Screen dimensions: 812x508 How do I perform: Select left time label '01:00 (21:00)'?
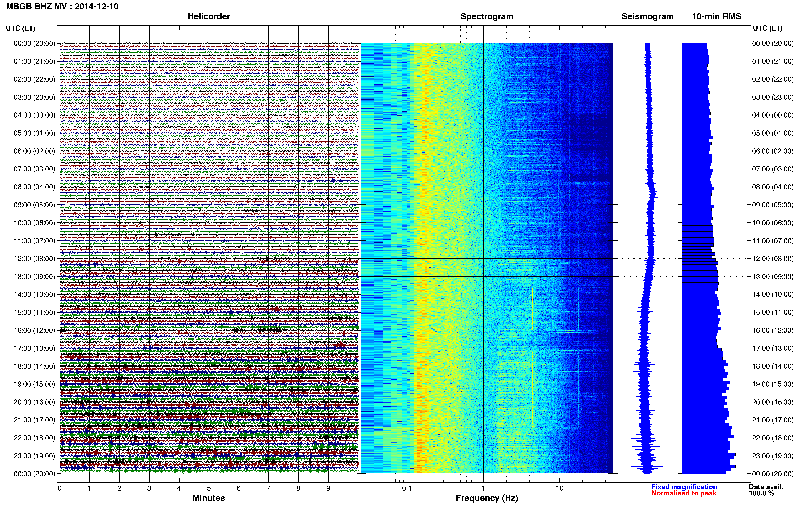point(34,62)
